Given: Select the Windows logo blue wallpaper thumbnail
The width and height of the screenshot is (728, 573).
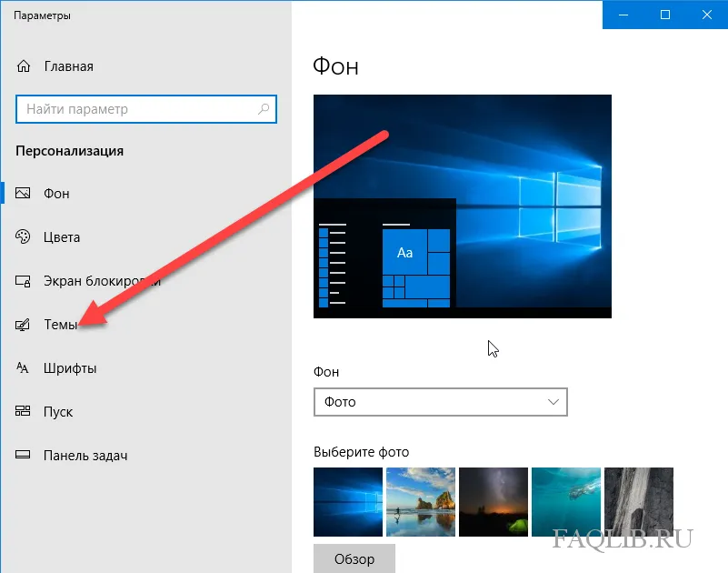Looking at the screenshot, I should pos(348,502).
